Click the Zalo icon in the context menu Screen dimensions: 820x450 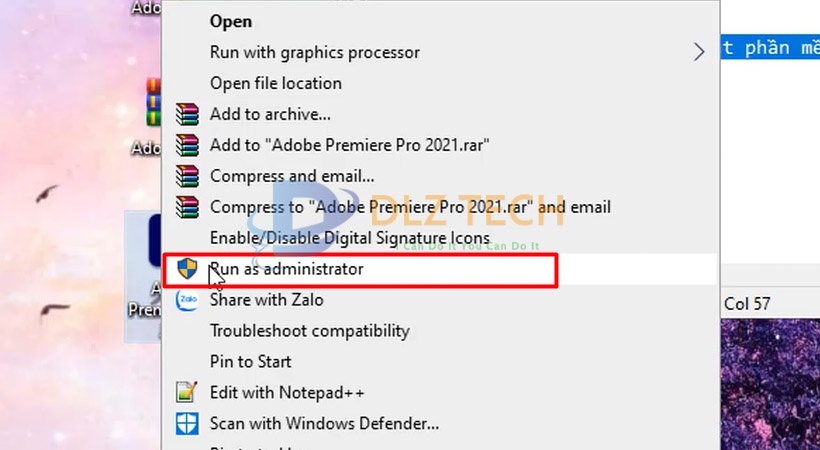click(x=186, y=299)
